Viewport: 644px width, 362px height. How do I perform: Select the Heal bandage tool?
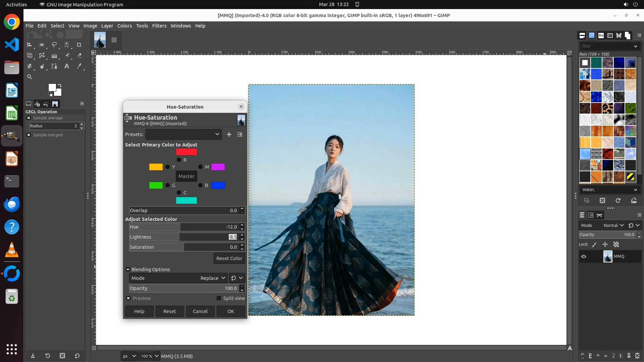[x=30, y=66]
